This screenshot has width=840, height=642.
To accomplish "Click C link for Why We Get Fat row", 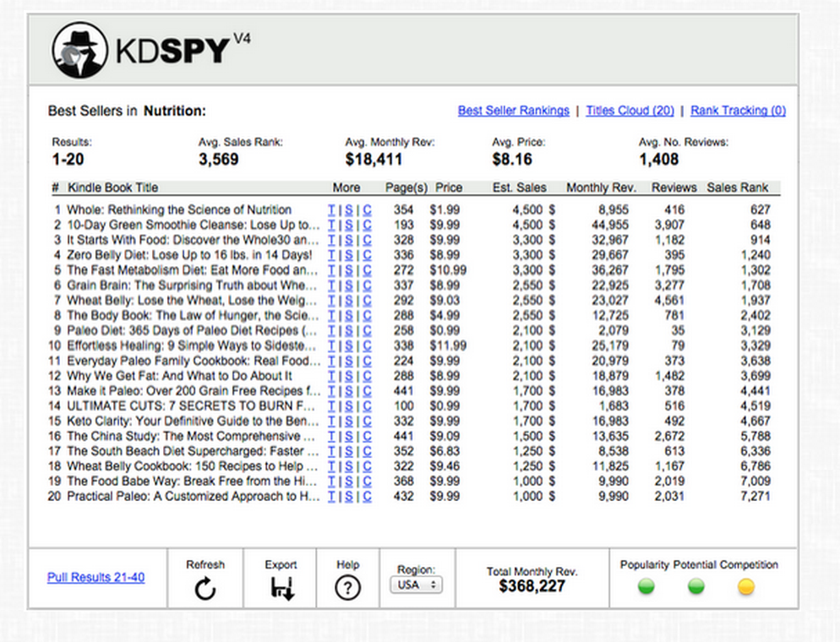I will pyautogui.click(x=367, y=376).
